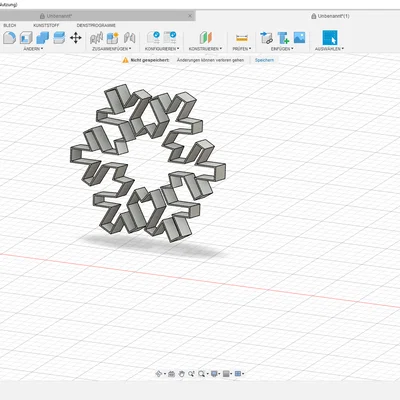Switch to the KUNSTSTOFF tab
This screenshot has width=400, height=400.
point(46,25)
